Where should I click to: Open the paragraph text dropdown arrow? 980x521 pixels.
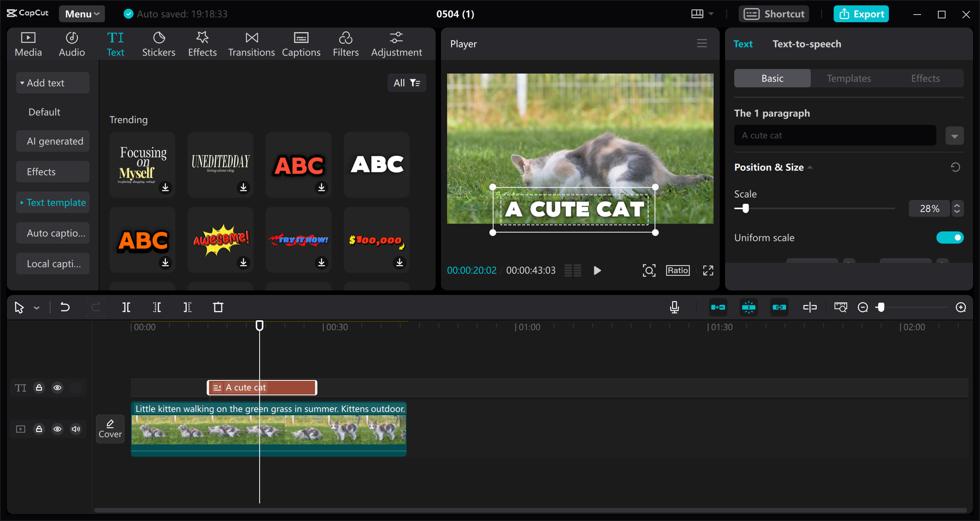[x=954, y=135]
